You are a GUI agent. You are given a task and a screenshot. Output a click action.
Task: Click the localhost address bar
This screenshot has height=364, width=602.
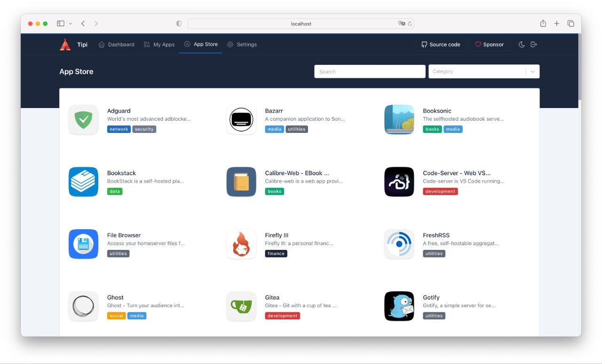(301, 23)
